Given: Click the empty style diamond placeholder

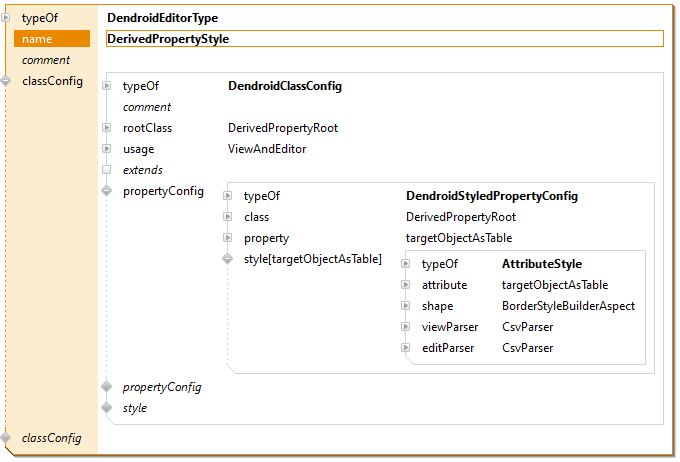Looking at the screenshot, I should [107, 408].
